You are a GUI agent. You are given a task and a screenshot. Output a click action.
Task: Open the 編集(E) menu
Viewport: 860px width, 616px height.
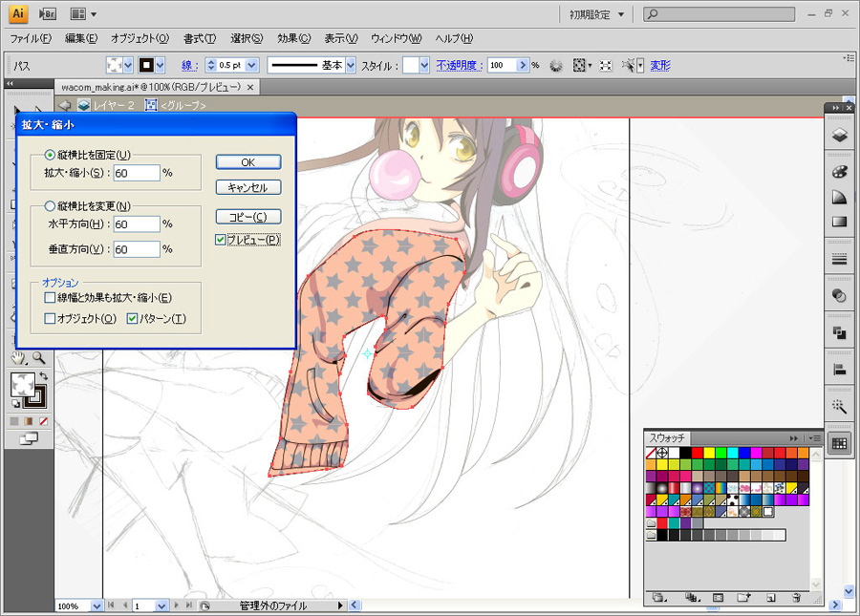81,38
